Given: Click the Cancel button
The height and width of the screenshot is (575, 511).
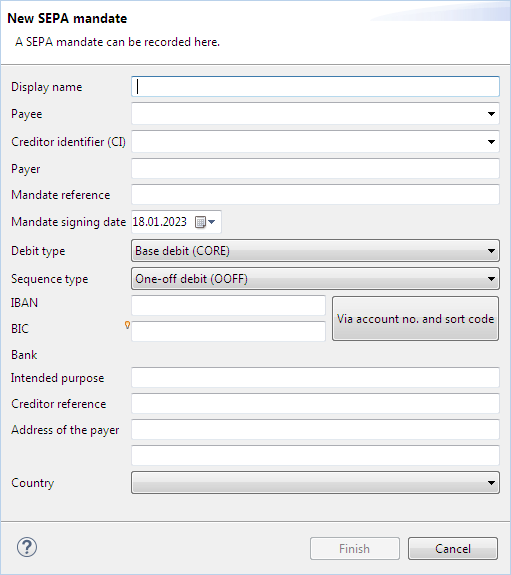Looking at the screenshot, I should point(453,549).
